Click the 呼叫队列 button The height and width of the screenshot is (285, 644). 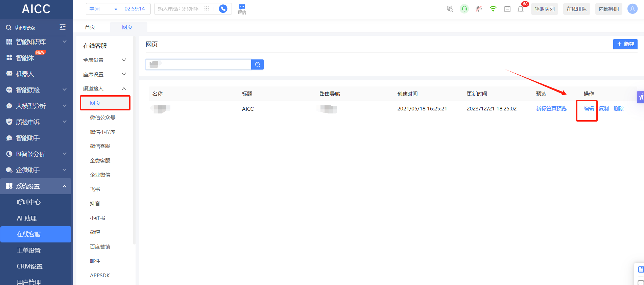point(545,9)
